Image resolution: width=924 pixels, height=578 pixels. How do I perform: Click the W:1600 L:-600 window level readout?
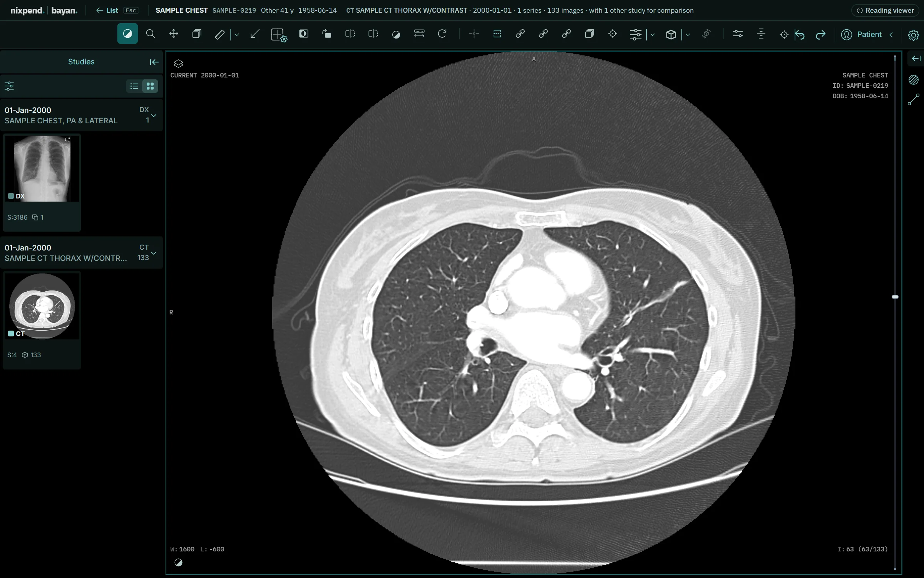(x=197, y=549)
